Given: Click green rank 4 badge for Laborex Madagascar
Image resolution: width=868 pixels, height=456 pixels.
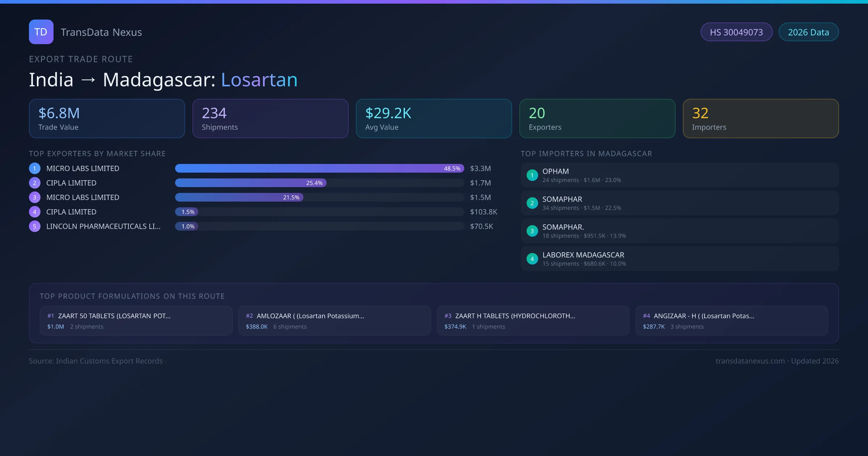Looking at the screenshot, I should [x=532, y=259].
